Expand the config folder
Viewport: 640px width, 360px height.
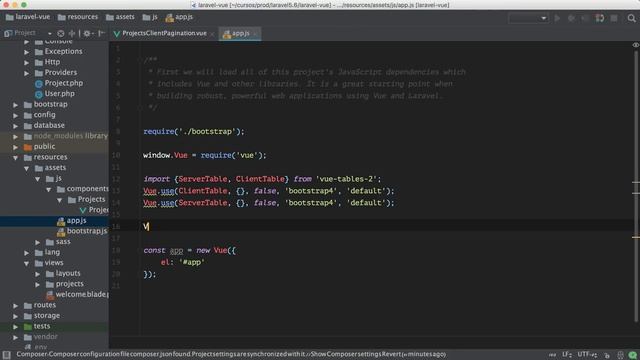click(x=16, y=116)
